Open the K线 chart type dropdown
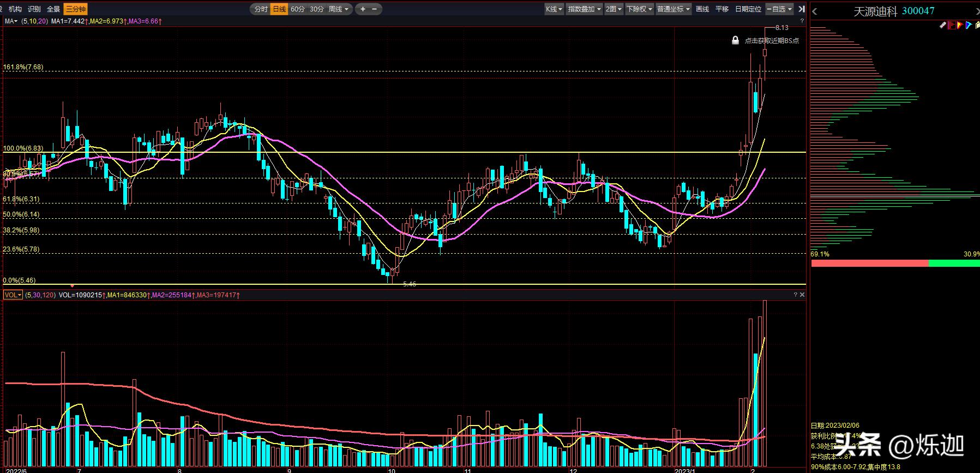Screen dimensions: 980x473 pos(554,9)
